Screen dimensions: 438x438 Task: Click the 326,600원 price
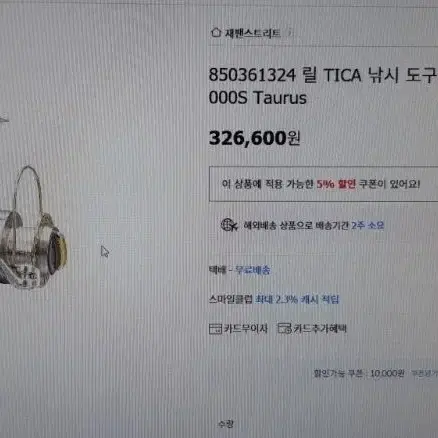pos(254,138)
